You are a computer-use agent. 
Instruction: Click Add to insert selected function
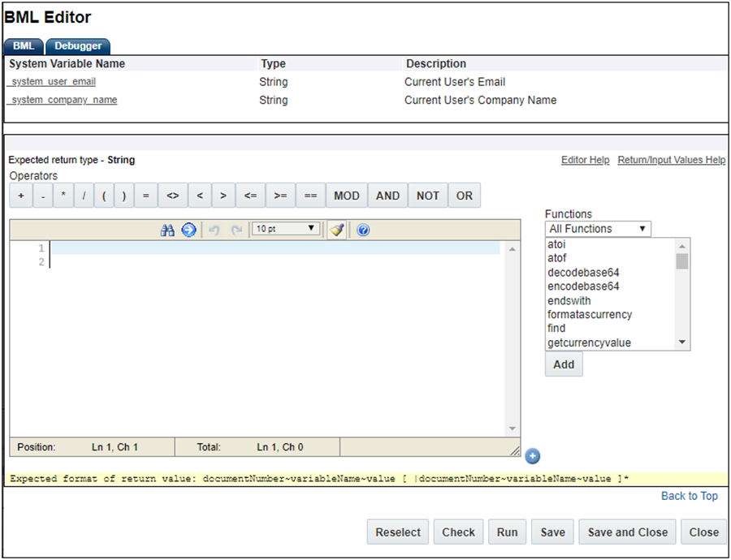564,364
